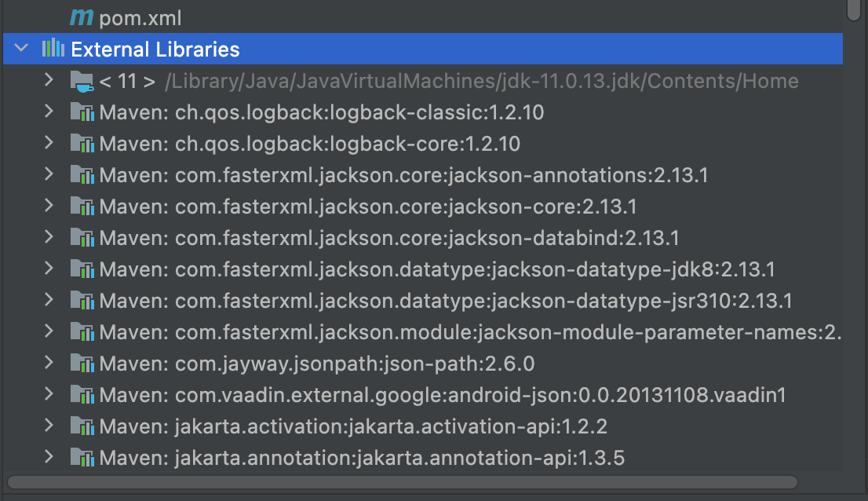Select Maven: ch.qos.logback:logback-core:1.2.10
This screenshot has width=868, height=501.
pyautogui.click(x=310, y=144)
